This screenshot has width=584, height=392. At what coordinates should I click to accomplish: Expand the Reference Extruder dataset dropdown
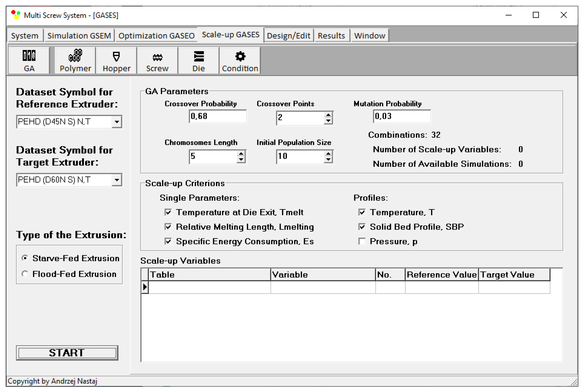117,122
